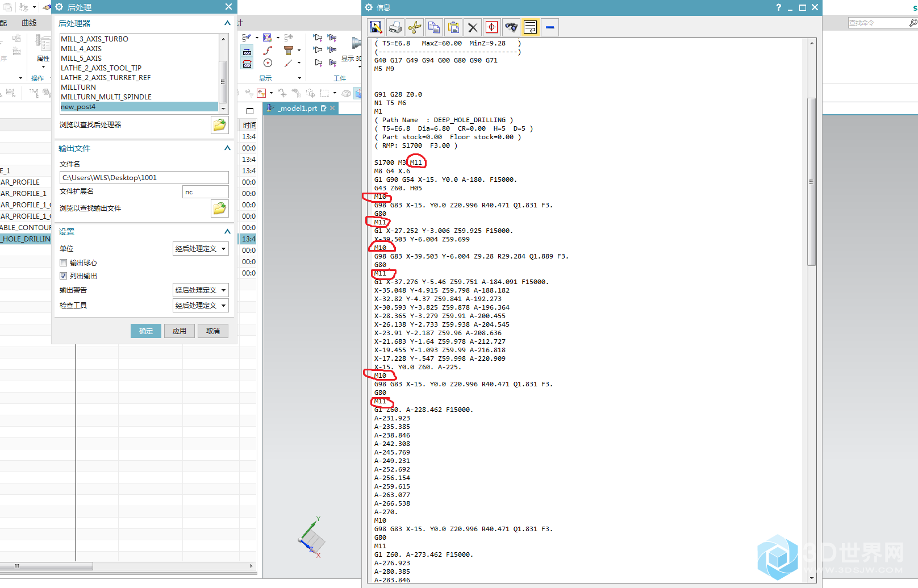Uncheck the 列出输出 checkbox

coord(64,276)
